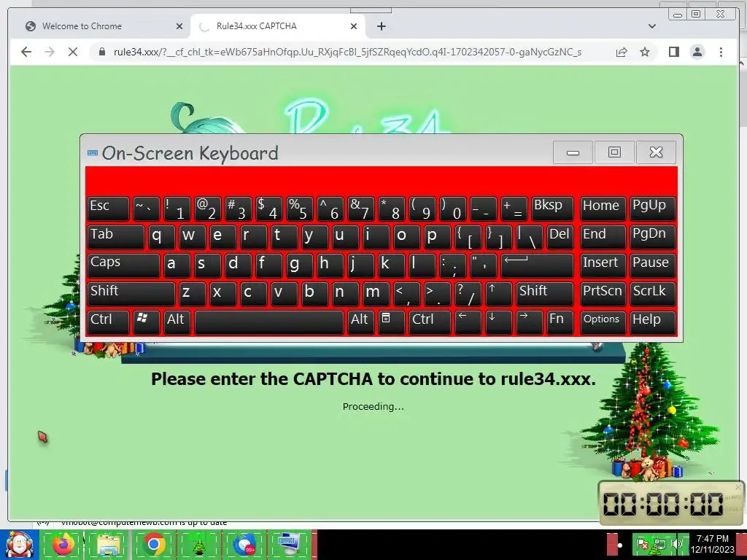747x560 pixels.
Task: Click the Insert key
Action: click(x=603, y=265)
